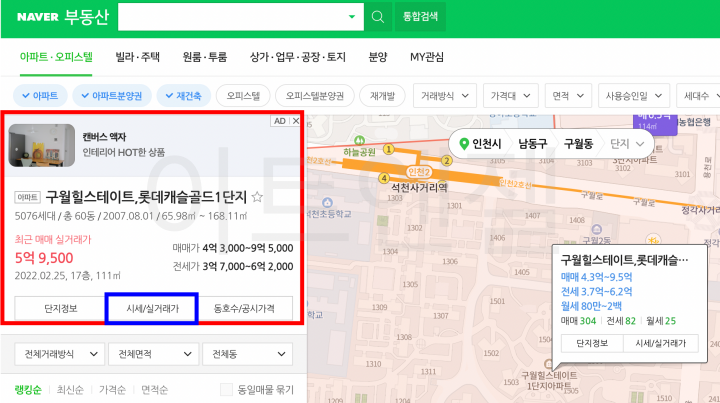Click the 통합검색 button
Screen dimensions: 720x403
pyautogui.click(x=420, y=17)
